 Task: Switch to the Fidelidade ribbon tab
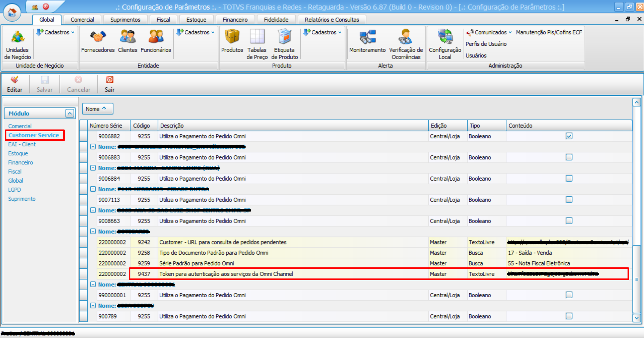pos(276,20)
